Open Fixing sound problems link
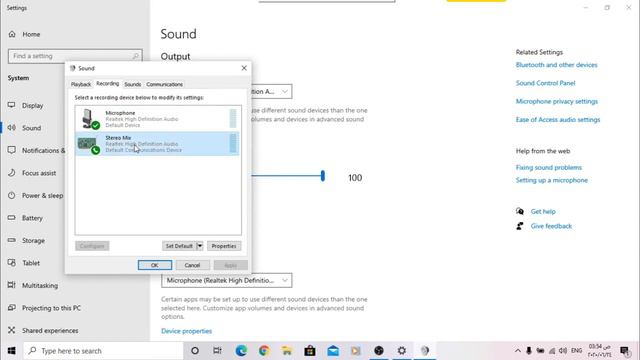Image resolution: width=640 pixels, height=360 pixels. point(549,167)
